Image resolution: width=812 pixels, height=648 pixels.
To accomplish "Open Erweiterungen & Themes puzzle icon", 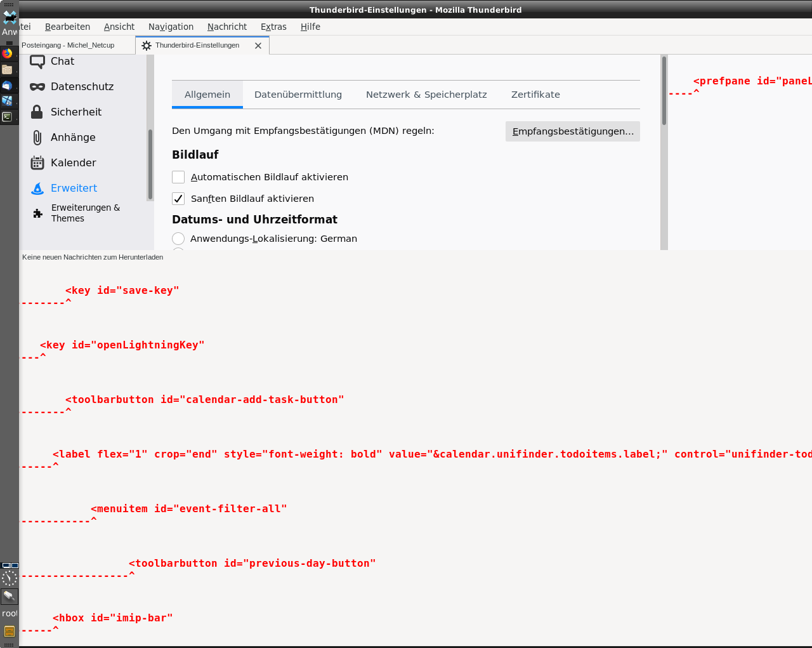I will (x=37, y=214).
